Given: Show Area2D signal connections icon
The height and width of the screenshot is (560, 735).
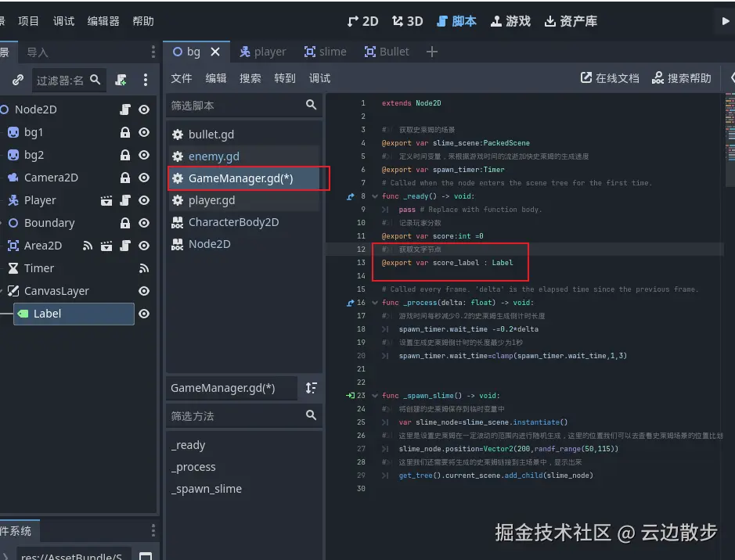Looking at the screenshot, I should (88, 246).
